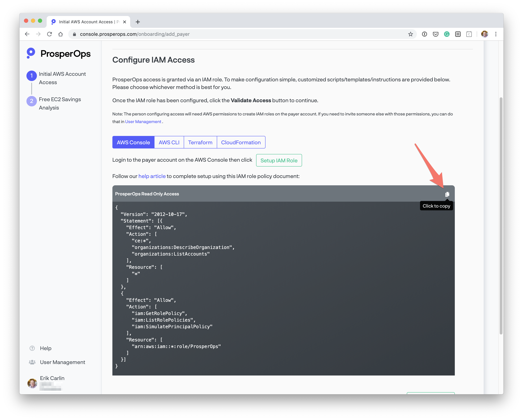Follow the User Management link in the note

tap(143, 122)
